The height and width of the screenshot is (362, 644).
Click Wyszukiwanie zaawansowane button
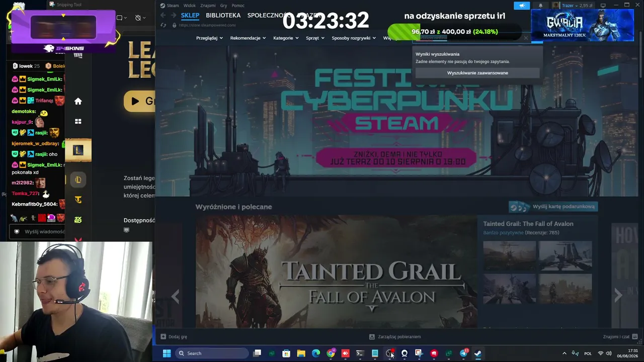477,73
